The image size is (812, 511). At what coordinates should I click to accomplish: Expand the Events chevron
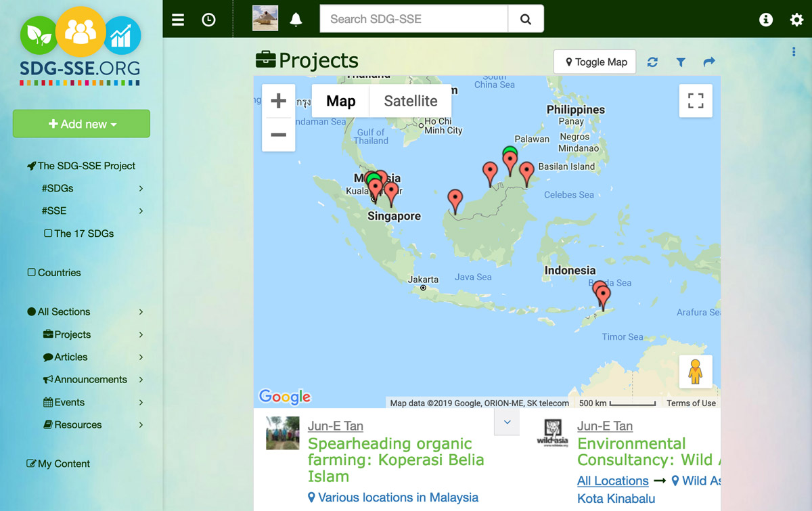tap(141, 403)
